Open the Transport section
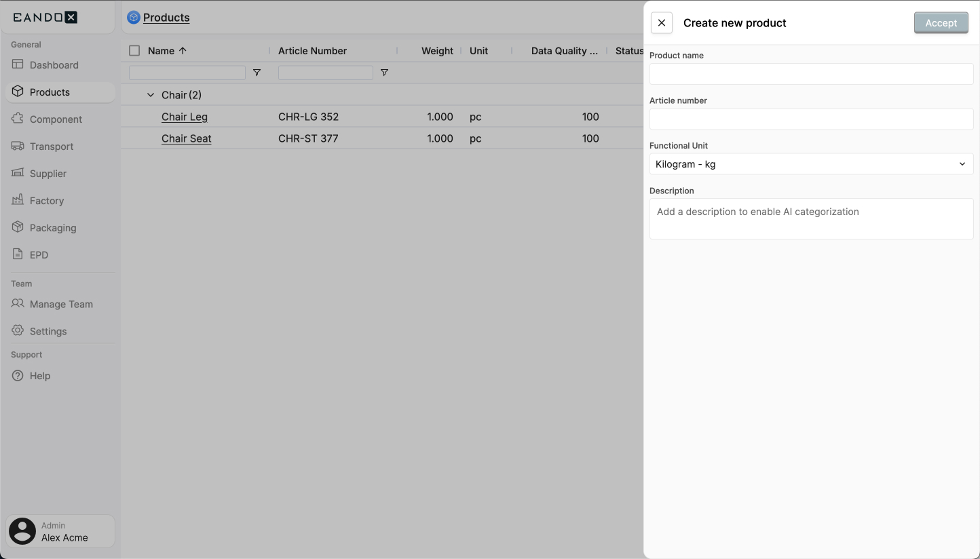This screenshot has width=980, height=559. coord(51,146)
